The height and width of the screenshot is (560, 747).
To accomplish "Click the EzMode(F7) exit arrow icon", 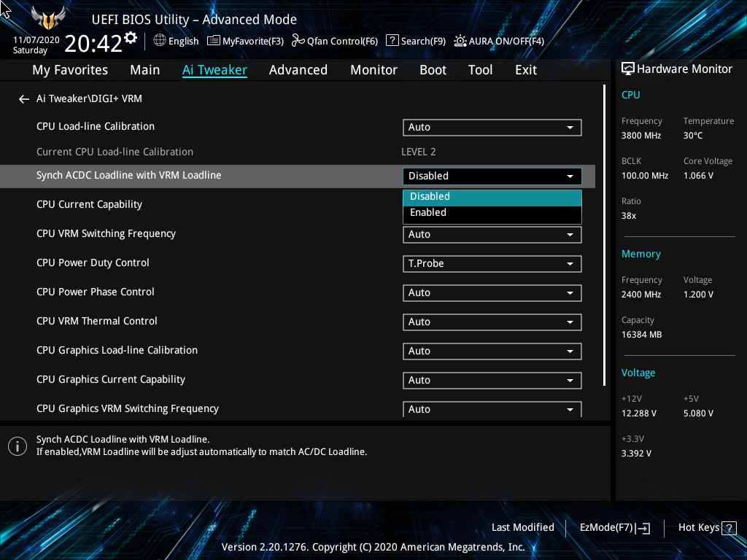I will pyautogui.click(x=643, y=528).
